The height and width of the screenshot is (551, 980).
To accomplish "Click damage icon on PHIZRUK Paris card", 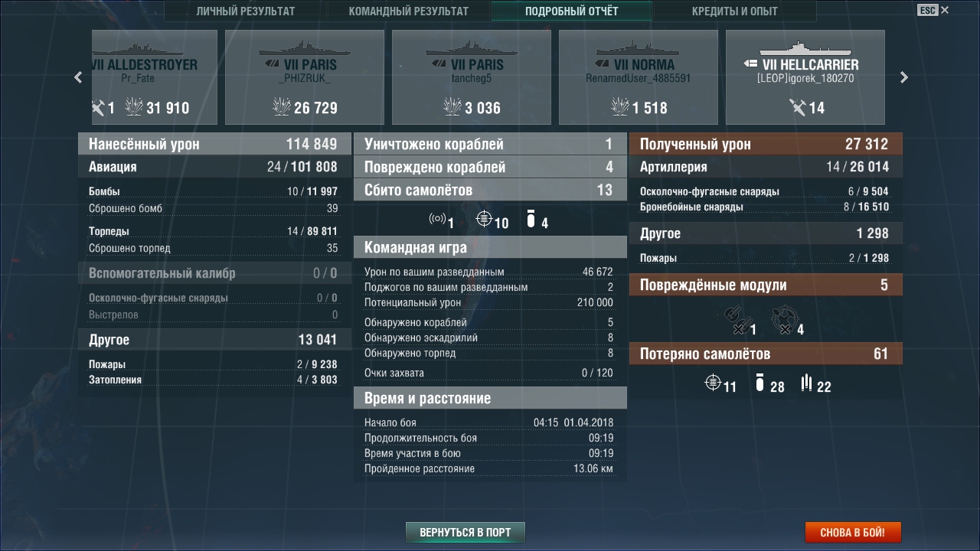I will tap(282, 106).
